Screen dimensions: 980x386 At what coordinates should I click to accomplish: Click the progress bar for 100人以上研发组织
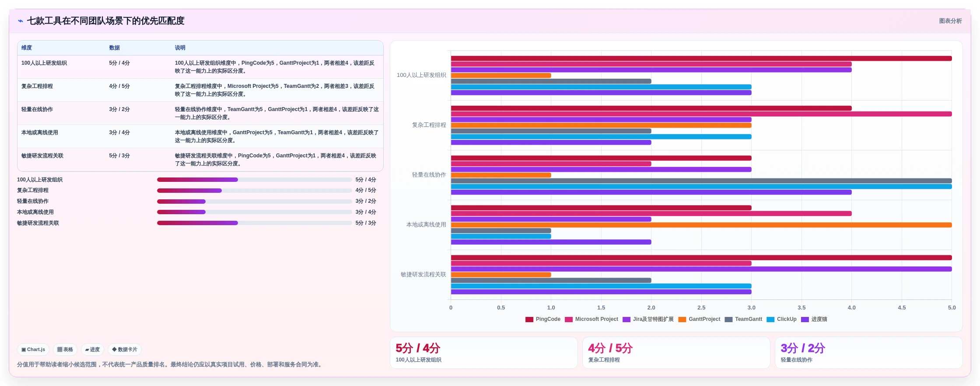point(254,180)
